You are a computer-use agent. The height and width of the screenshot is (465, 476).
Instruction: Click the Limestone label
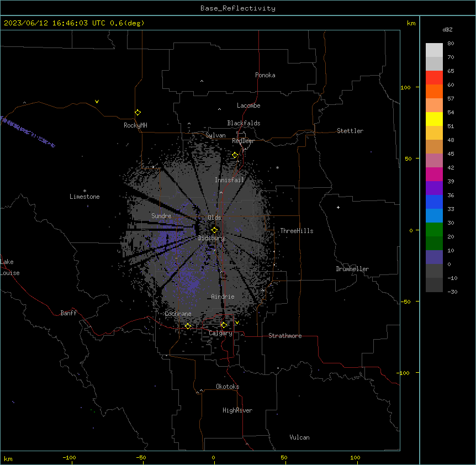pos(84,197)
